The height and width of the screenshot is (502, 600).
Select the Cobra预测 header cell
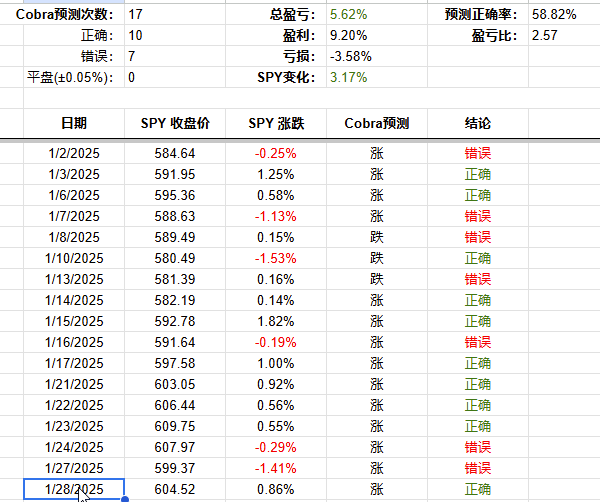pyautogui.click(x=377, y=123)
